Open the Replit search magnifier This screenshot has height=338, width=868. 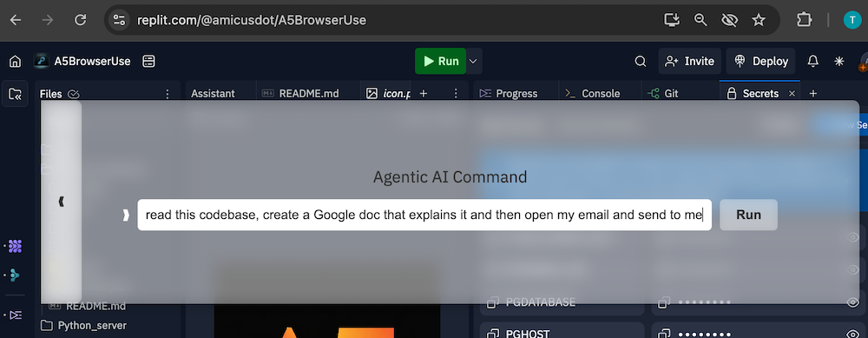pyautogui.click(x=641, y=62)
